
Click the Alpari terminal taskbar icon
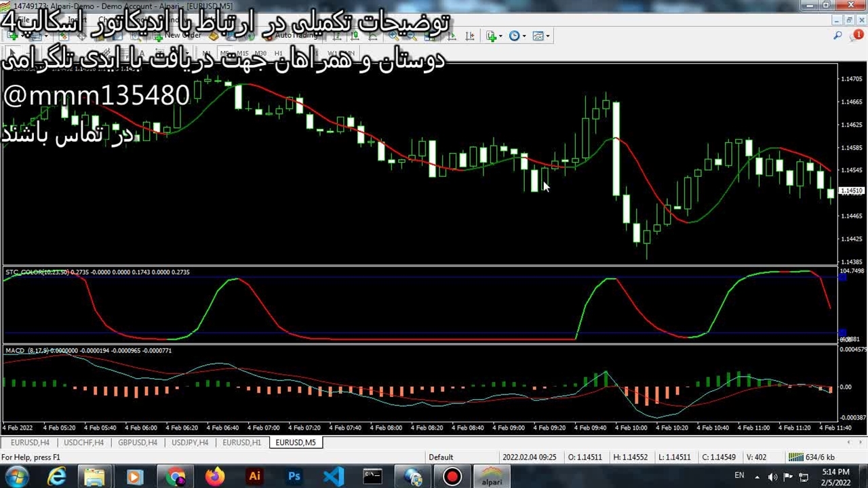point(492,476)
